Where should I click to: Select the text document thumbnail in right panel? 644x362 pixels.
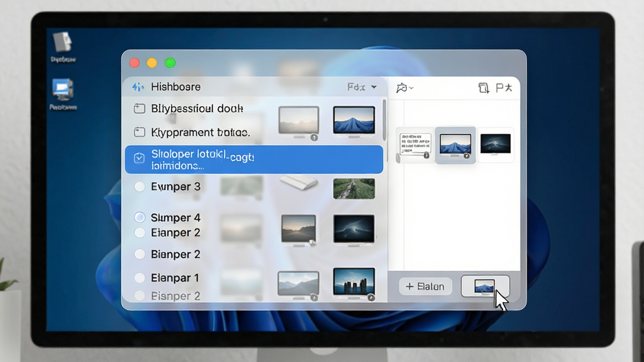(415, 145)
